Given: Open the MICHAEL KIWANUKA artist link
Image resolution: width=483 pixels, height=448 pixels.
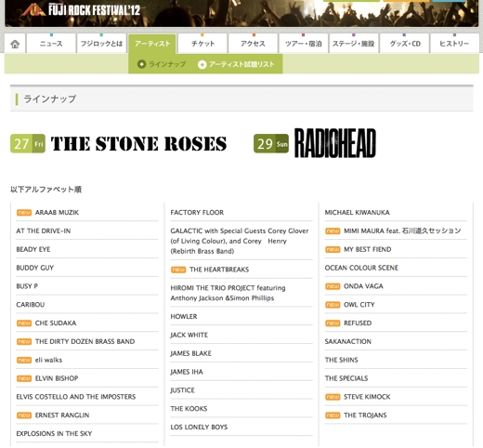Looking at the screenshot, I should pyautogui.click(x=357, y=213).
